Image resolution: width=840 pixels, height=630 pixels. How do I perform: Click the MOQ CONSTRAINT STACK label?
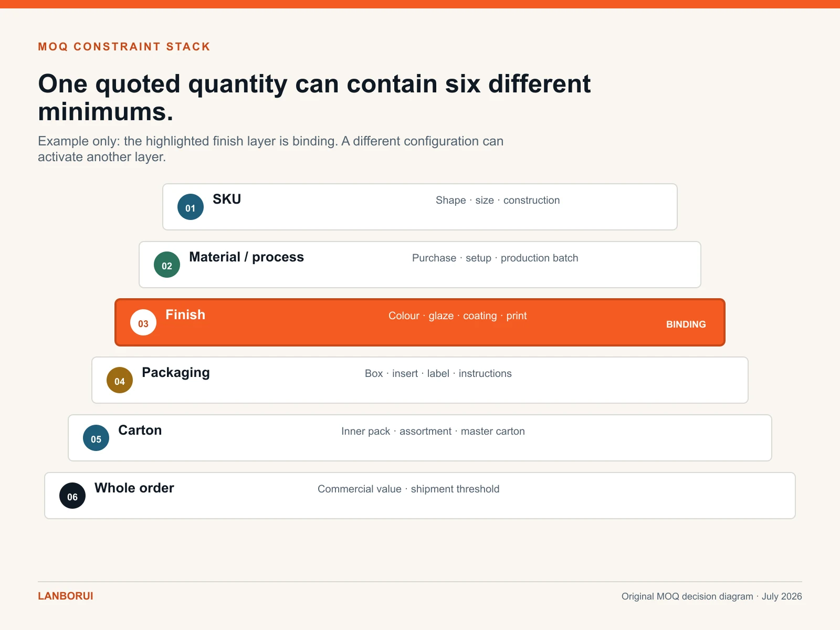(x=124, y=47)
